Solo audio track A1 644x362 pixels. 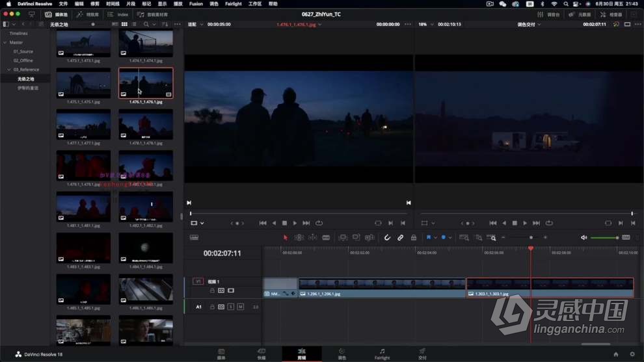pos(231,307)
